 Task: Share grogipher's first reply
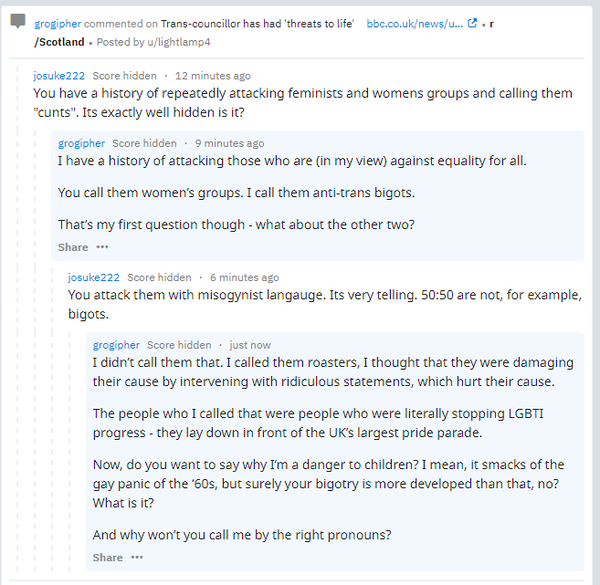click(x=73, y=247)
